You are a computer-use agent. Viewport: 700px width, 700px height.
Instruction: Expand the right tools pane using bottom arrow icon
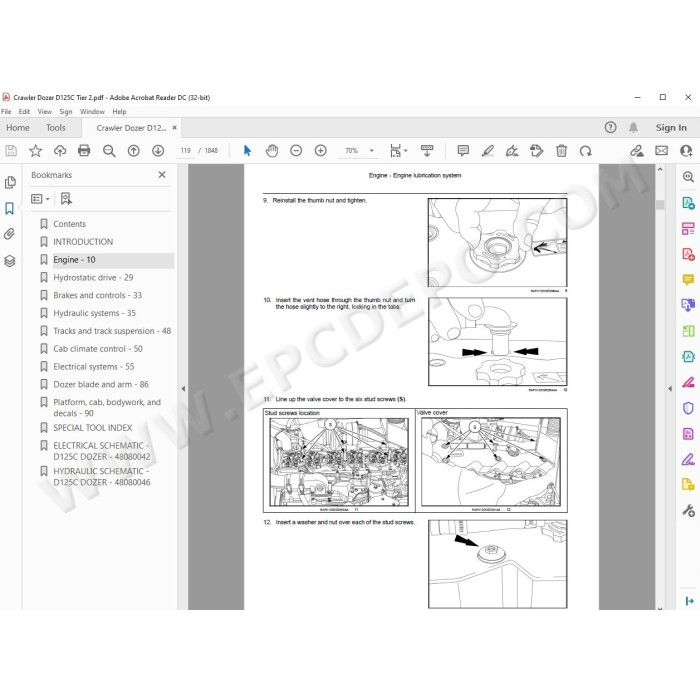689,601
